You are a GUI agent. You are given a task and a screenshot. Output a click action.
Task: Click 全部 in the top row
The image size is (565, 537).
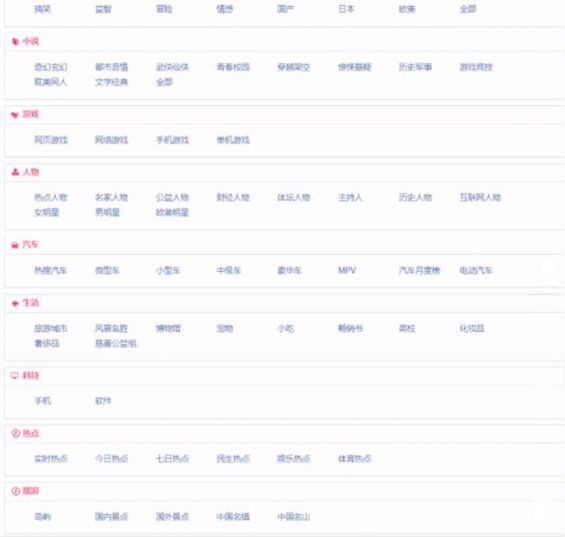pyautogui.click(x=468, y=9)
